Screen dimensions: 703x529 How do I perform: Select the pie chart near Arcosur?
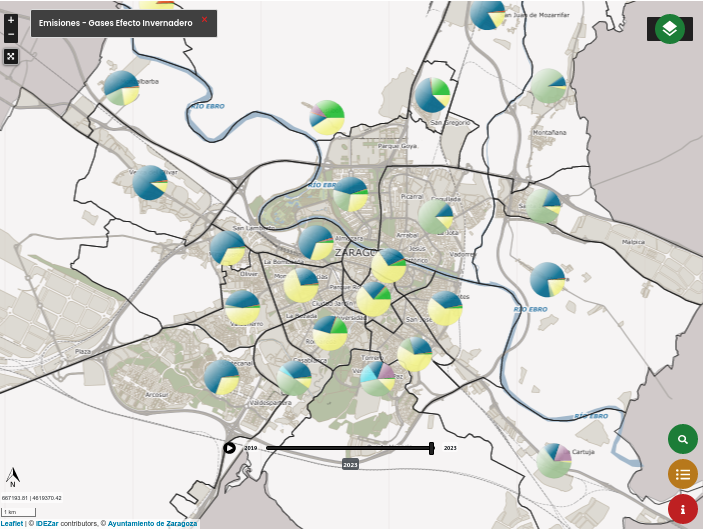point(221,377)
